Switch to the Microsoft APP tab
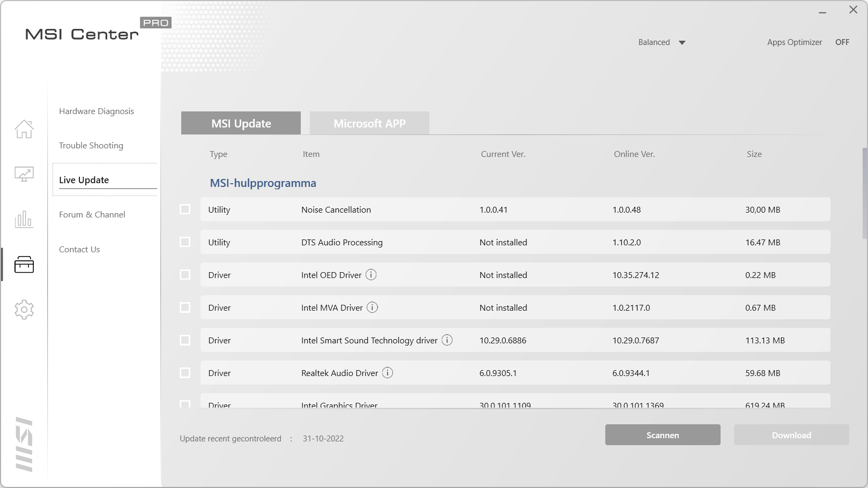This screenshot has height=488, width=868. (x=369, y=123)
